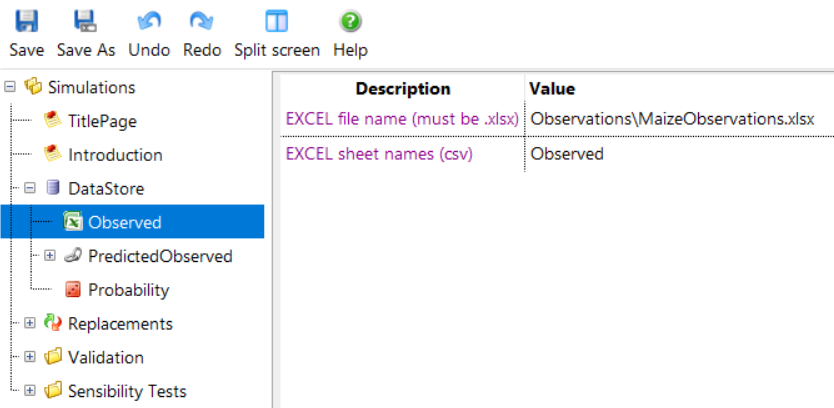Viewport: 834px width, 408px height.
Task: Expand the Sensibility Tests folder
Action: tap(30, 390)
